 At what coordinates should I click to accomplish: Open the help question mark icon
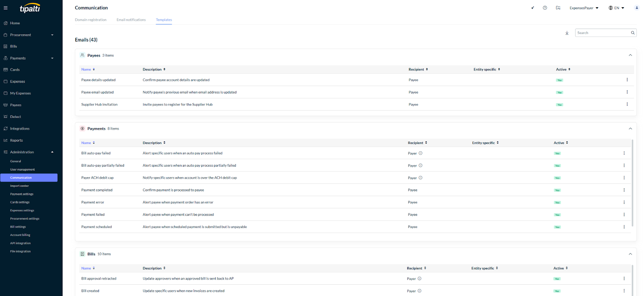tap(545, 8)
